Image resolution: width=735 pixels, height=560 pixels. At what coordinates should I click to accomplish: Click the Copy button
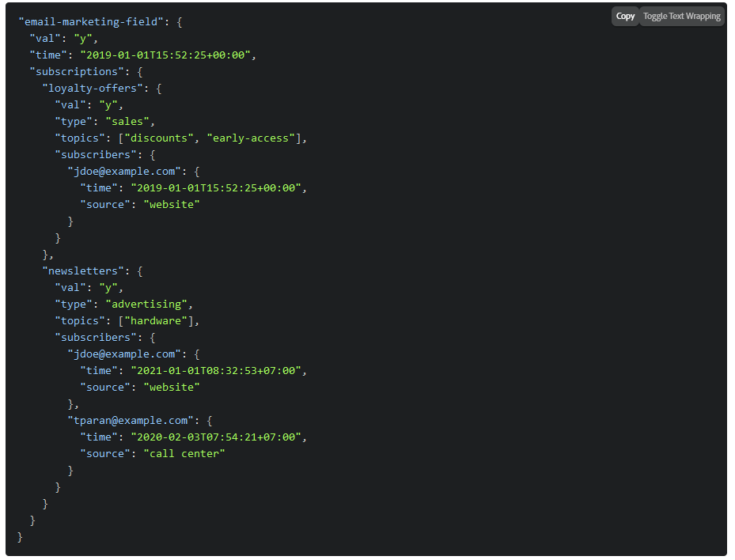coord(625,16)
